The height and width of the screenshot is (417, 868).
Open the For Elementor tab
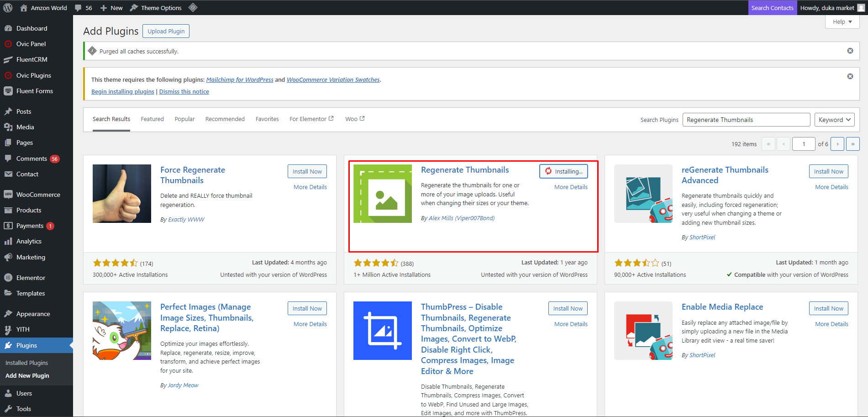pyautogui.click(x=311, y=119)
